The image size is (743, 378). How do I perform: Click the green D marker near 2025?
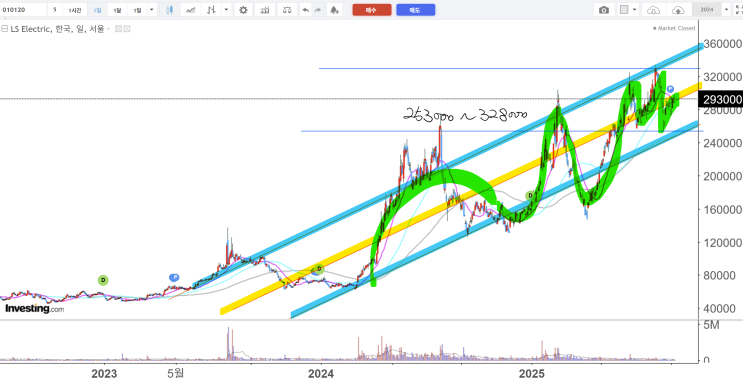point(530,196)
